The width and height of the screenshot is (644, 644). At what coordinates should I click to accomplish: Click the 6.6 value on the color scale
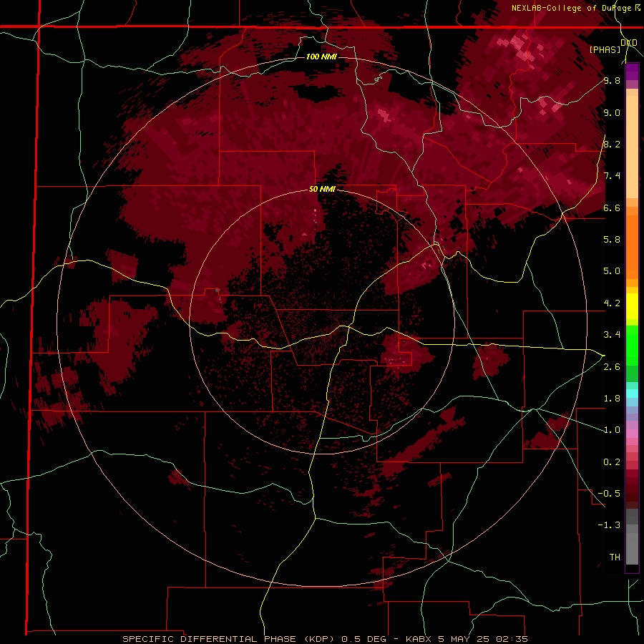[612, 208]
